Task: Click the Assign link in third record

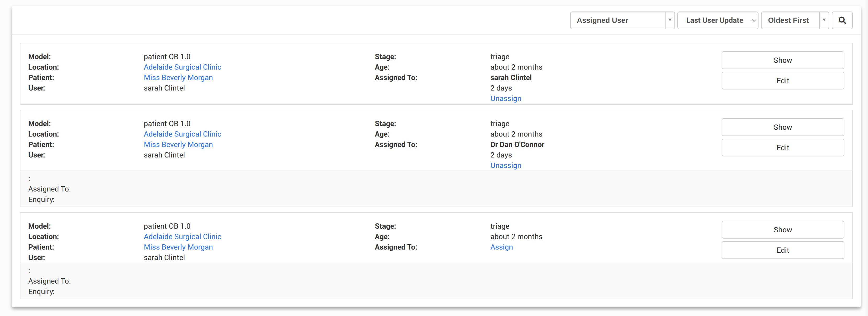Action: point(501,247)
